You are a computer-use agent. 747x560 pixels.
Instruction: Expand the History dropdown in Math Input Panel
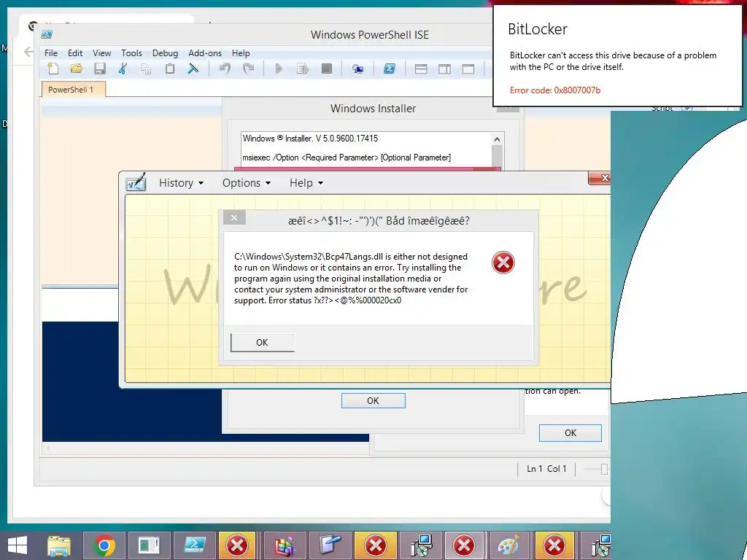pos(181,183)
